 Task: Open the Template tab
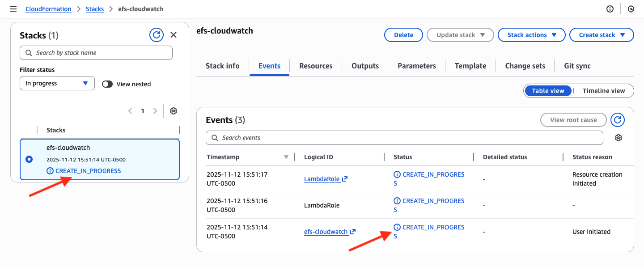pos(470,66)
